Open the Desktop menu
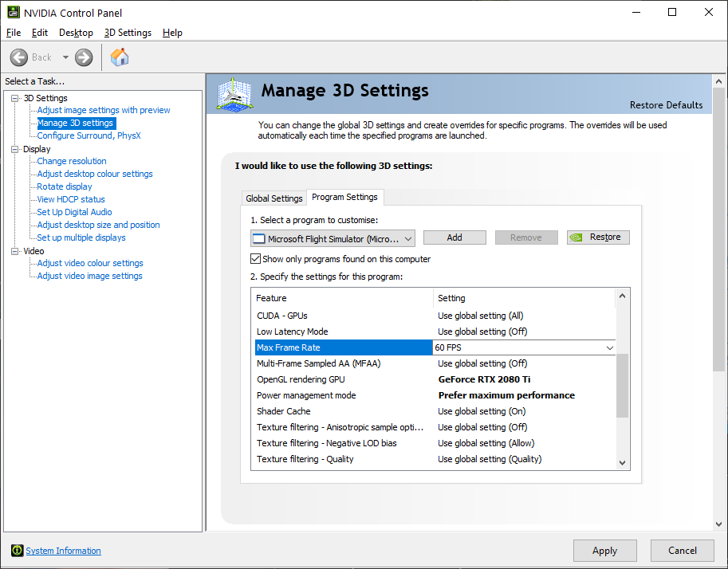The width and height of the screenshot is (728, 569). [76, 33]
